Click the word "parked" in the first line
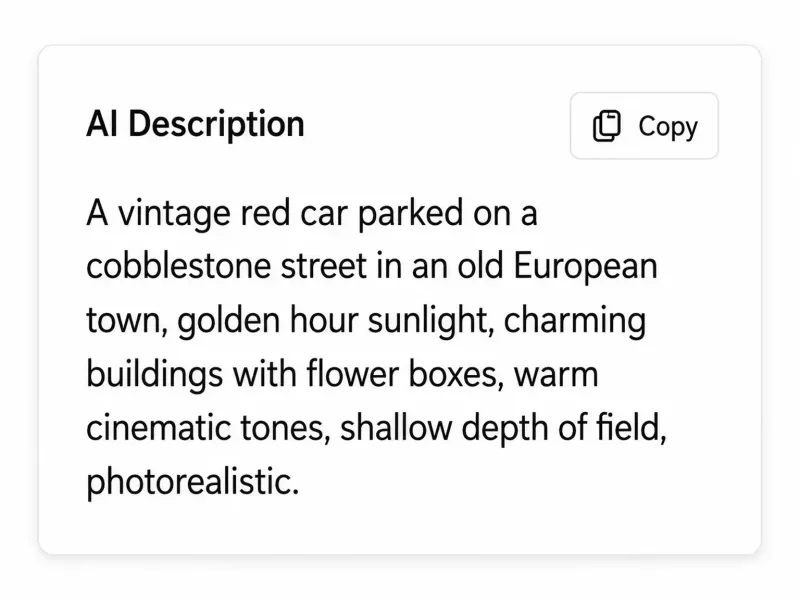Viewport: 800px width, 600px height. (x=410, y=214)
